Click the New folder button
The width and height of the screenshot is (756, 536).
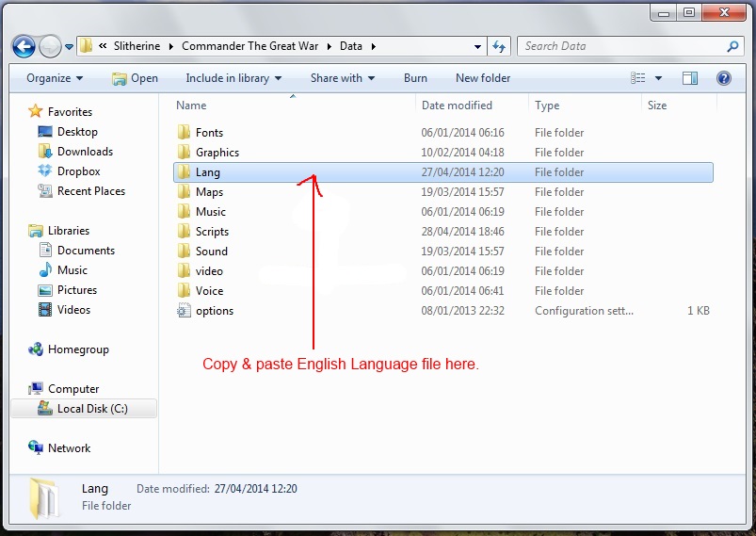pyautogui.click(x=483, y=78)
